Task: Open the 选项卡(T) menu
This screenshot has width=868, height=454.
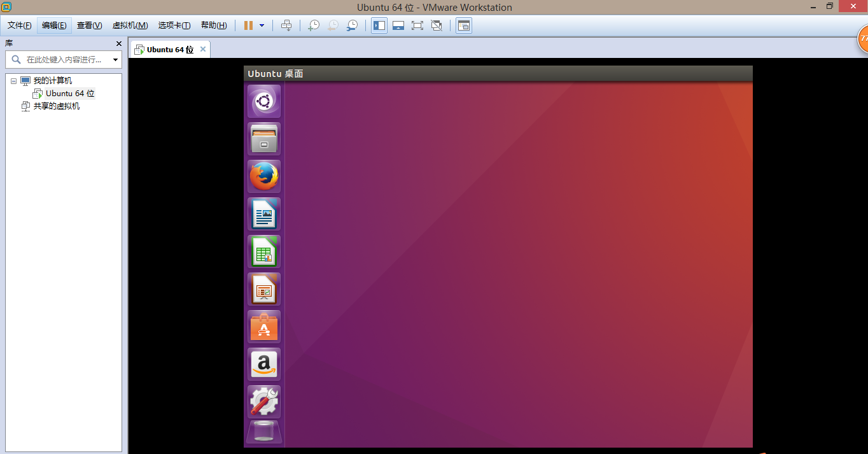Action: (174, 25)
